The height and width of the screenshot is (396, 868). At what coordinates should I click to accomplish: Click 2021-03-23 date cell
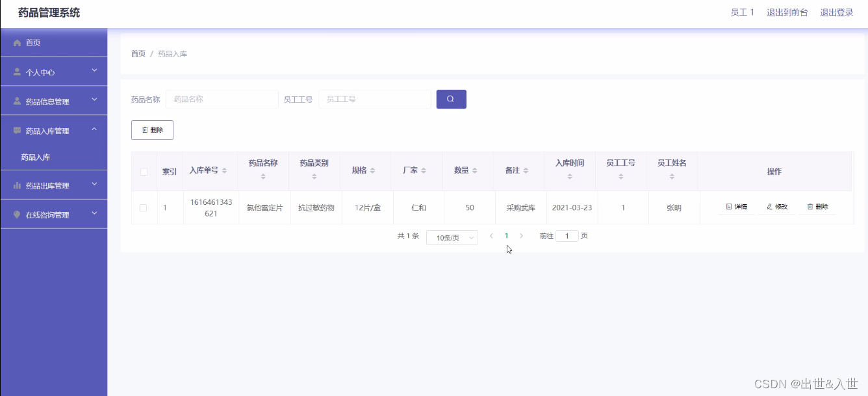(x=572, y=208)
